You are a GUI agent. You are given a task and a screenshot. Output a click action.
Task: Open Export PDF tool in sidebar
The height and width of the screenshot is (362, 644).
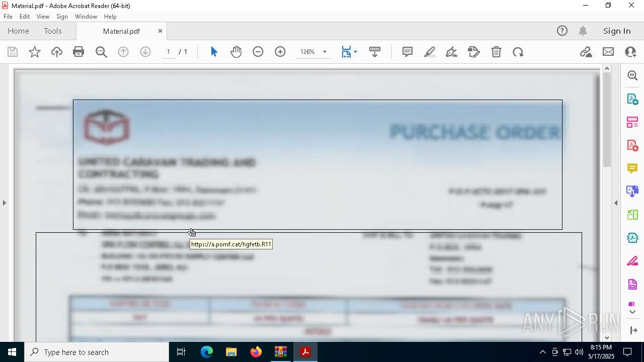click(x=632, y=99)
